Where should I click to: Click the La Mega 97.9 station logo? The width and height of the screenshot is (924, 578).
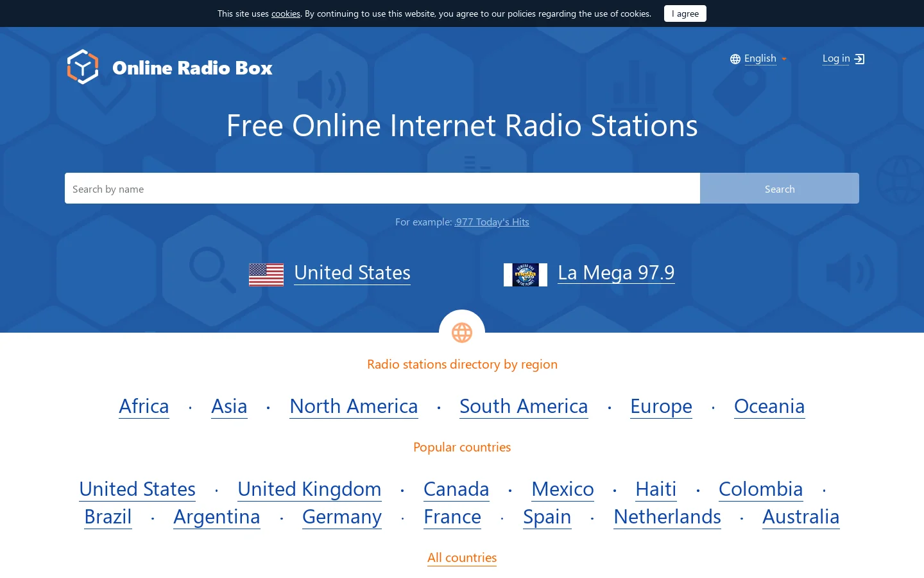526,275
